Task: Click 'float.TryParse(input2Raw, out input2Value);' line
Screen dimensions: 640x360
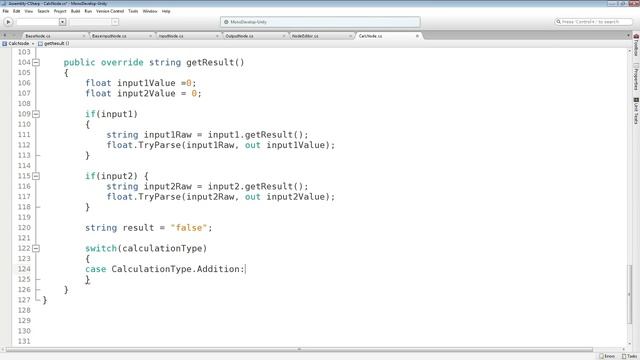Action: point(220,197)
